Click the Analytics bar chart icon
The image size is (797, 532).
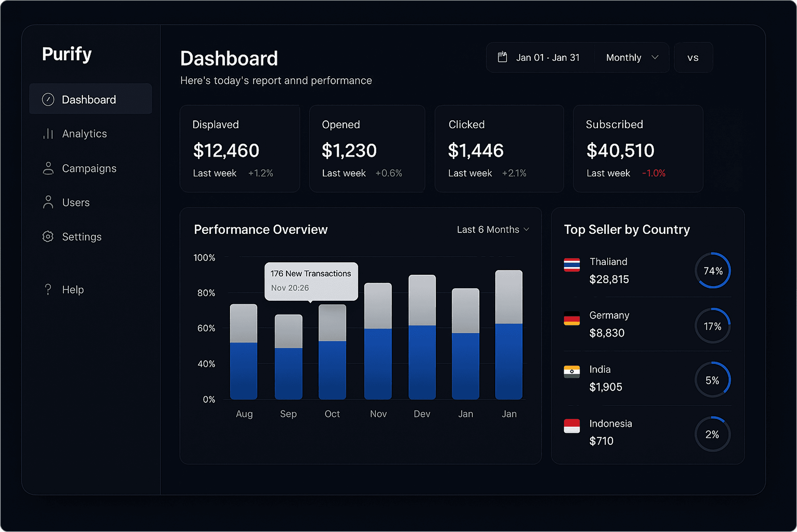tap(48, 134)
